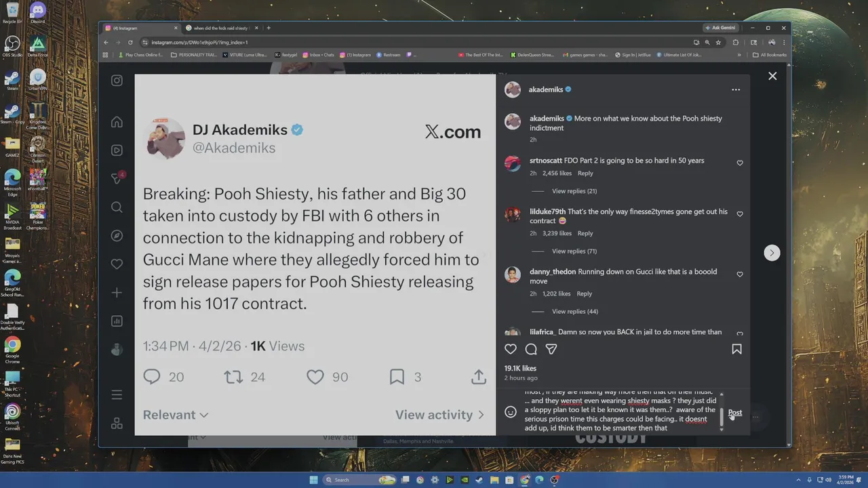Like the akademiks post with heart icon

(x=511, y=349)
